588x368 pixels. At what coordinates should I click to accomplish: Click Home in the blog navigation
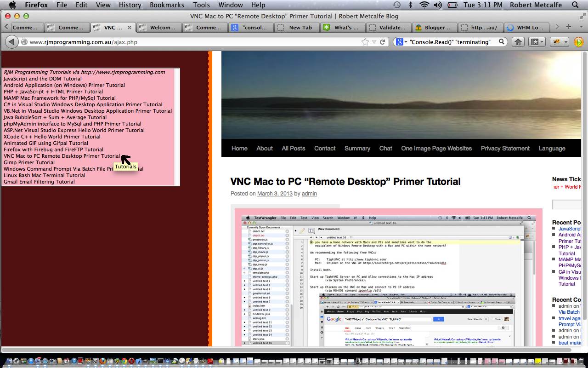click(239, 148)
